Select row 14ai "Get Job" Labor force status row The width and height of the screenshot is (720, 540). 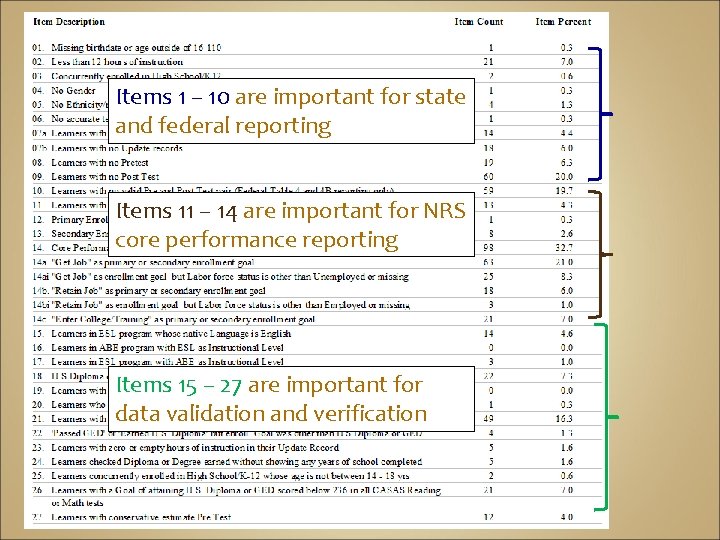coord(317,276)
